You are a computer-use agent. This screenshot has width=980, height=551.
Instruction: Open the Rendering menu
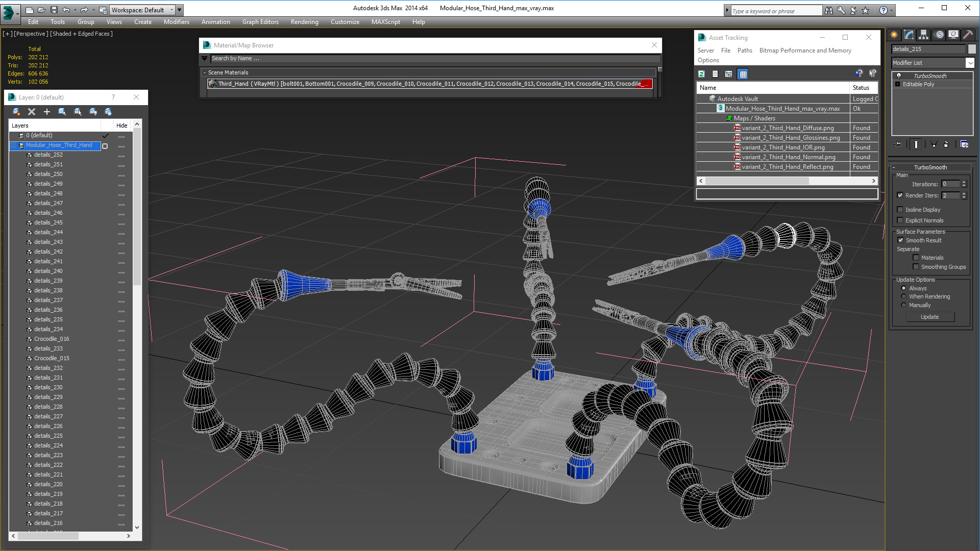tap(305, 22)
